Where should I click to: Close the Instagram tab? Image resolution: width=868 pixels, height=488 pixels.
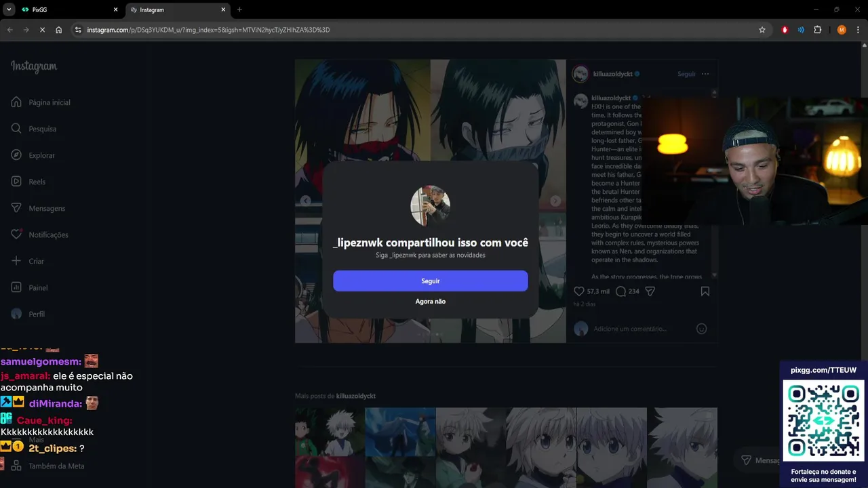click(x=224, y=9)
